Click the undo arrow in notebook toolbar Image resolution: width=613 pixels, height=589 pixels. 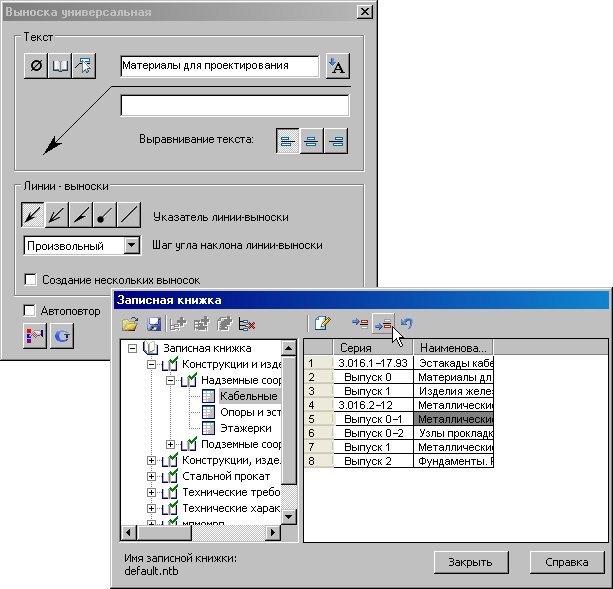tap(405, 324)
